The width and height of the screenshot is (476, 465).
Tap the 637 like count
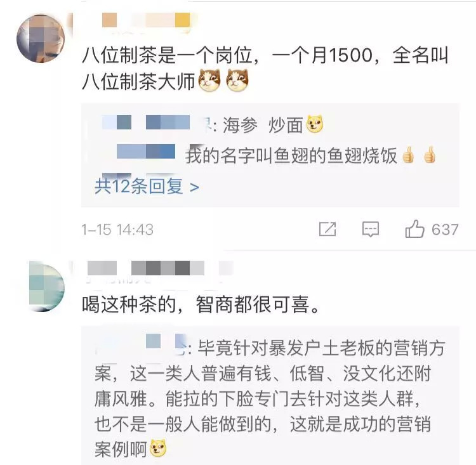point(445,230)
